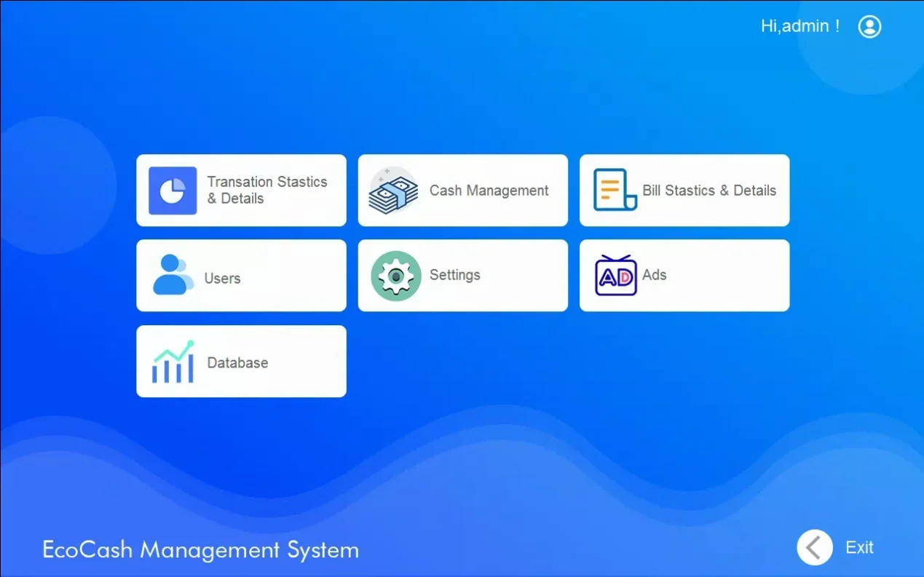Viewport: 924px width, 577px height.
Task: Select the Cash Management text label
Action: tap(489, 191)
